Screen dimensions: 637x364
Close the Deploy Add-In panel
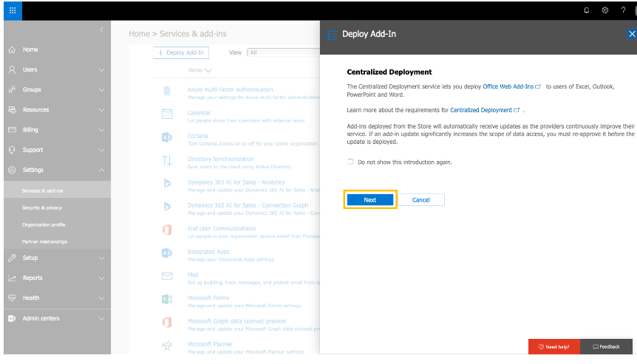(x=632, y=34)
